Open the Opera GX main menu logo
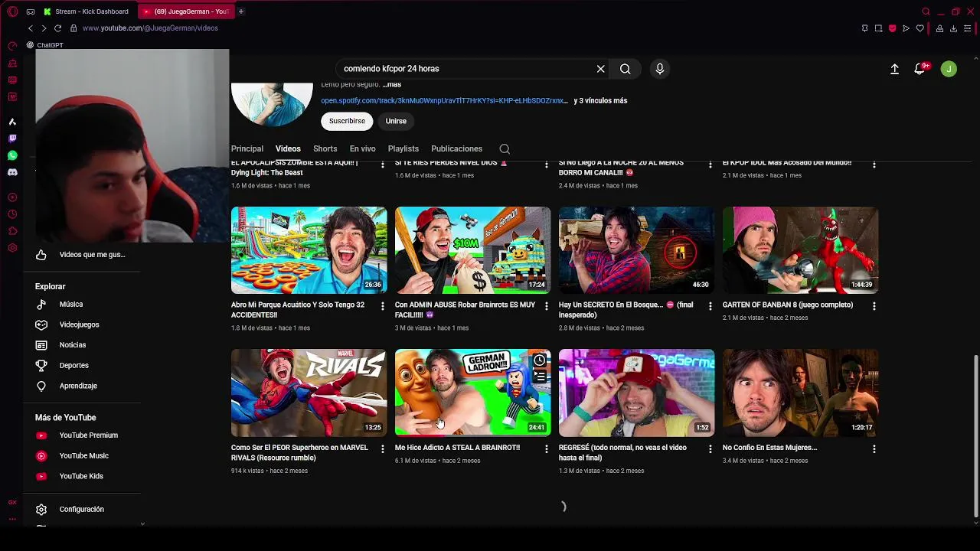Viewport: 980px width, 551px height. [12, 11]
